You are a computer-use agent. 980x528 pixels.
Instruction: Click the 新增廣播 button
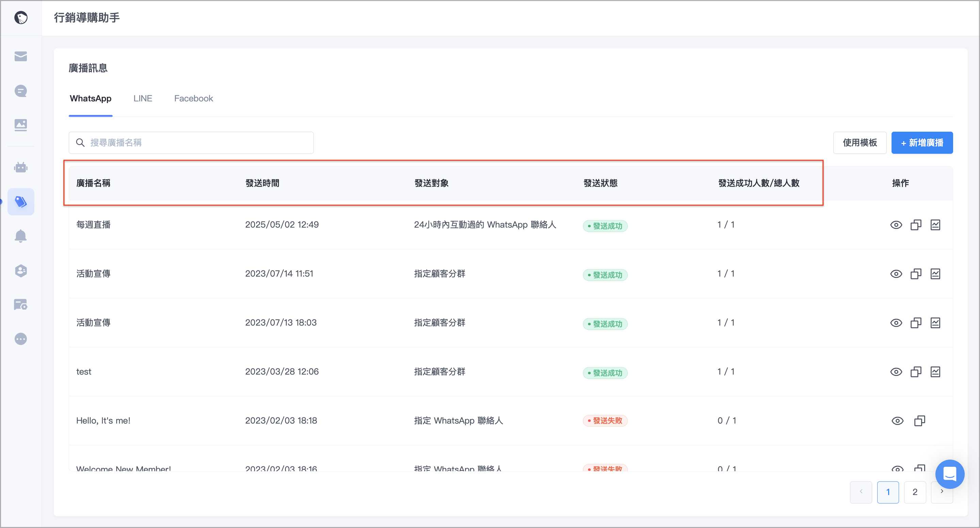(x=922, y=143)
